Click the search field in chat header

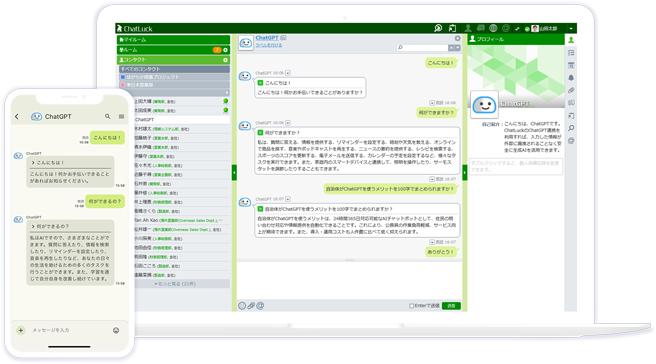422,48
